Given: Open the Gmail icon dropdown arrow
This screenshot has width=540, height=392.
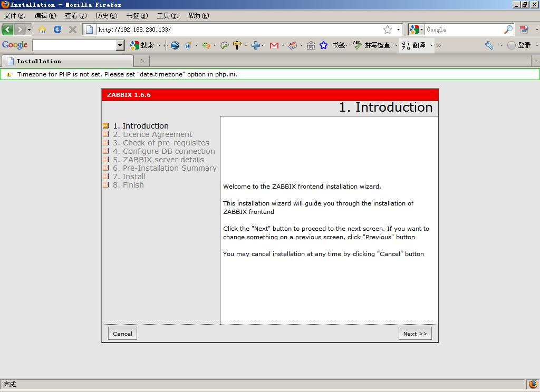Looking at the screenshot, I should click(x=283, y=45).
